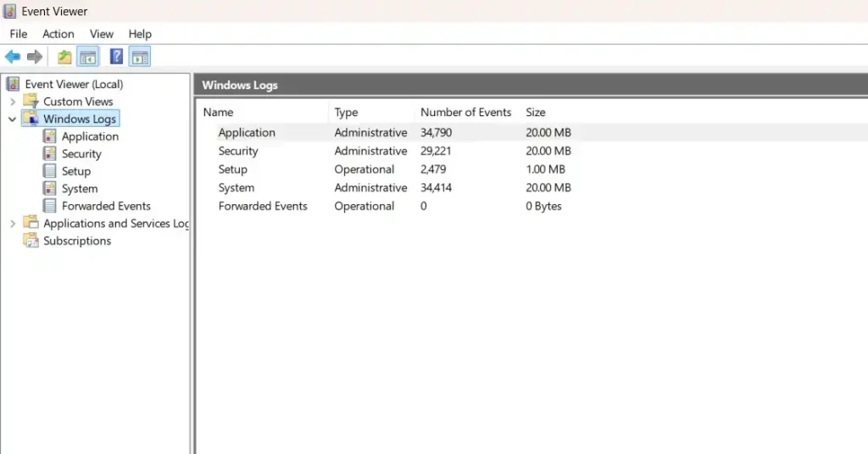
Task: Collapse the Windows Logs node
Action: 12,119
